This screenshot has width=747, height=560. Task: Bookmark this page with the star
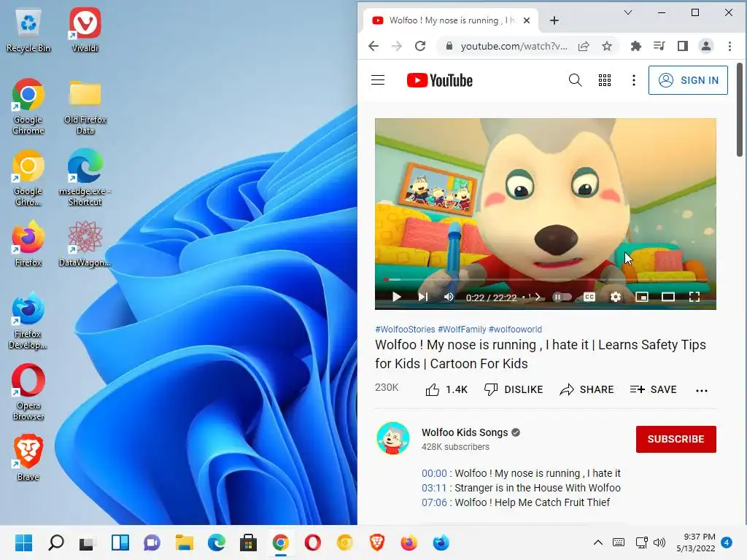(x=606, y=46)
